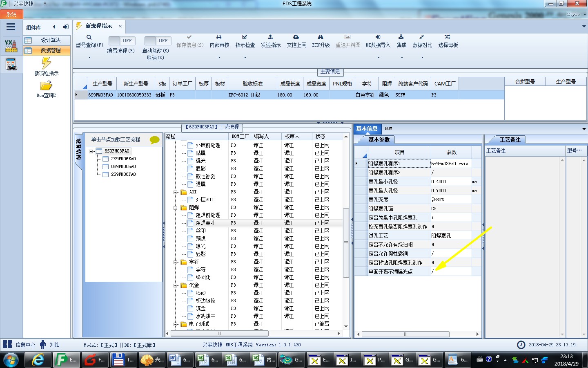The width and height of the screenshot is (588, 368).
Task: Check the 2S9FM06FA0 checkbox
Action: [106, 174]
